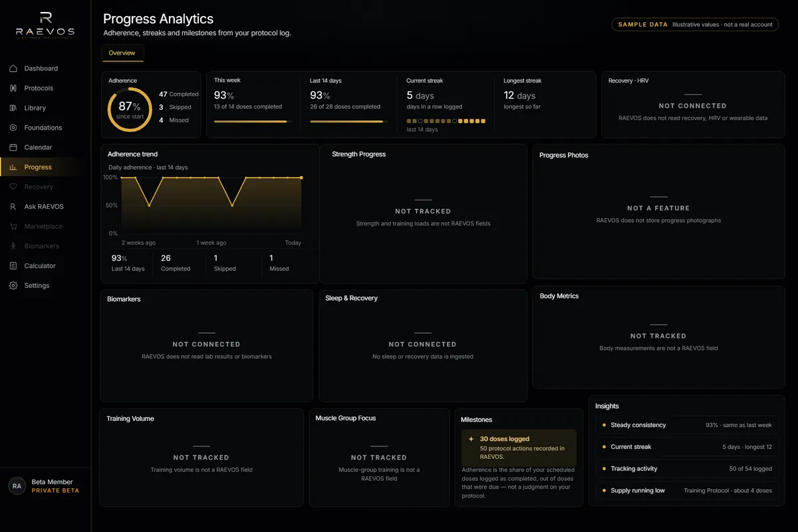Viewport: 798px width, 532px height.
Task: Click the RA avatar badge
Action: (x=17, y=486)
